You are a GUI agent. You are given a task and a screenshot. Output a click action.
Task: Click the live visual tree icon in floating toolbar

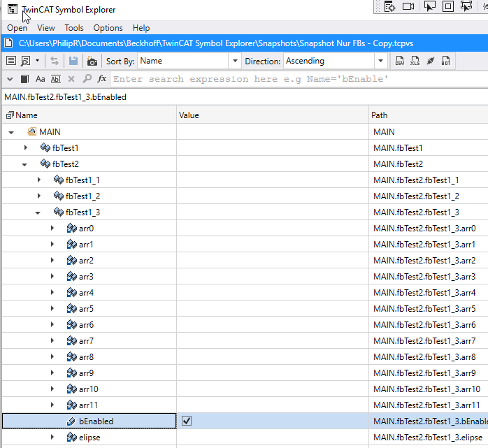pos(389,6)
